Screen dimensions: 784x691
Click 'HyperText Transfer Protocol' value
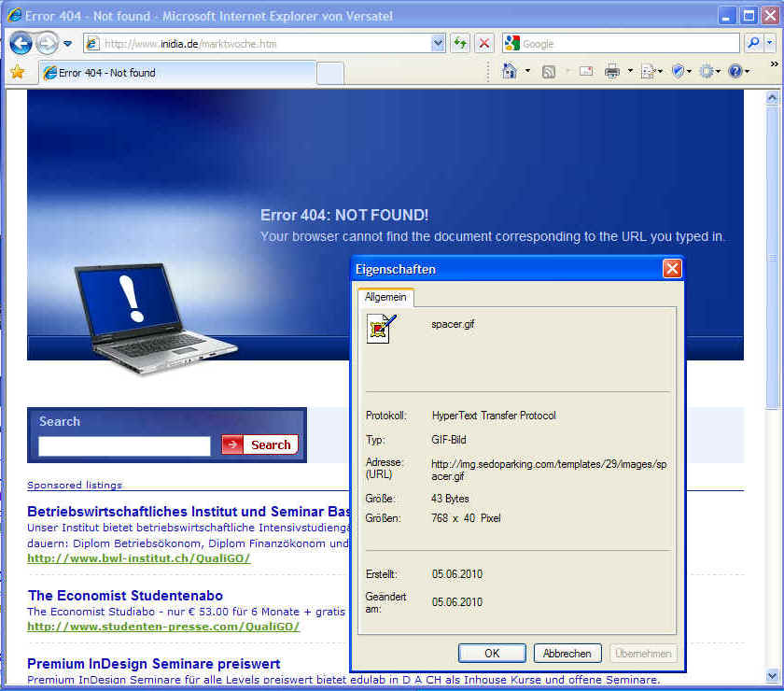[x=494, y=416]
